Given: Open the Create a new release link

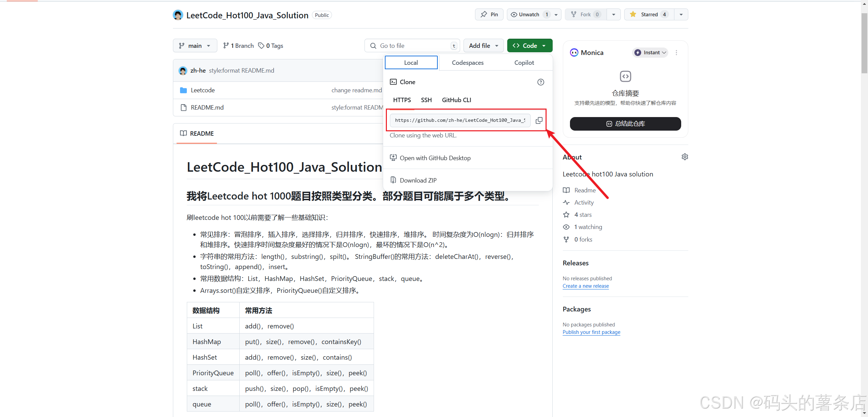Looking at the screenshot, I should (x=586, y=286).
